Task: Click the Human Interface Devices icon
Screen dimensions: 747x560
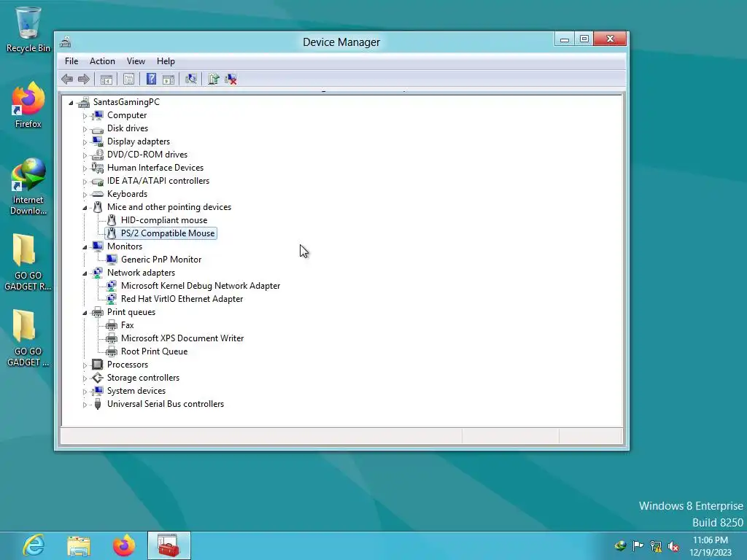Action: click(x=98, y=168)
